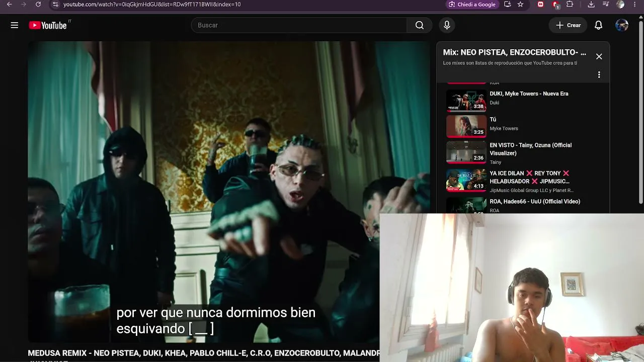Click the channel name Myke Towers in playlist
644x362 pixels.
pyautogui.click(x=504, y=129)
